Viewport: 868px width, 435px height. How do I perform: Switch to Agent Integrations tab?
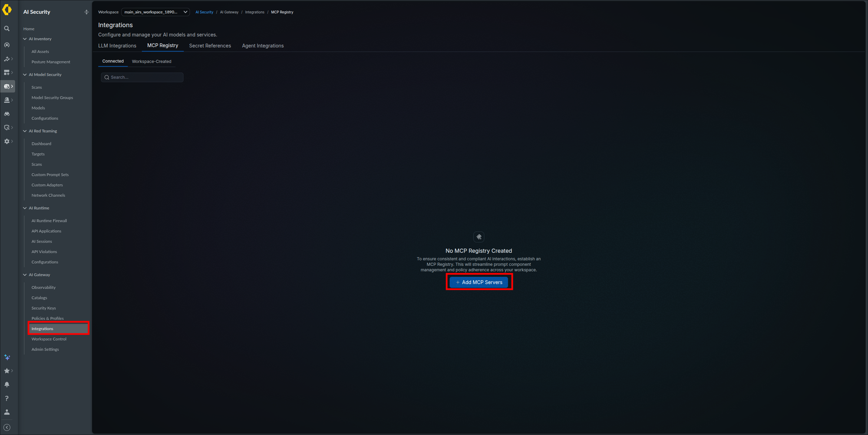click(263, 46)
